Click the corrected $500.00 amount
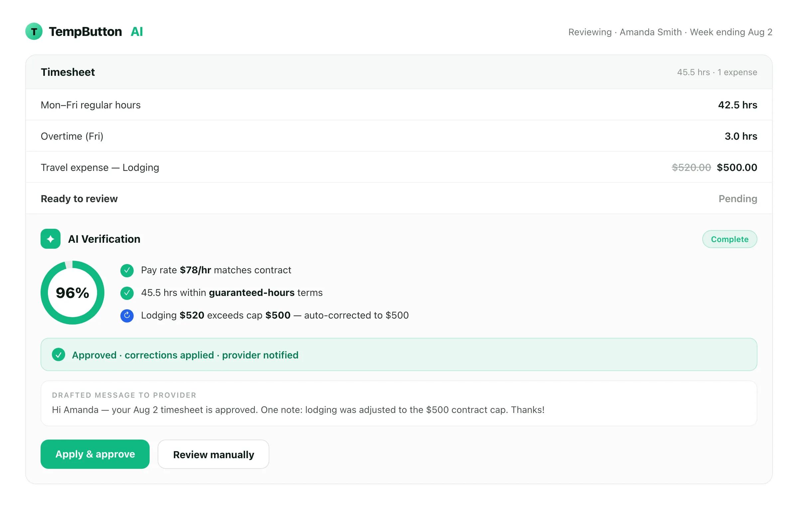Screen dimensions: 798x532 pyautogui.click(x=737, y=168)
